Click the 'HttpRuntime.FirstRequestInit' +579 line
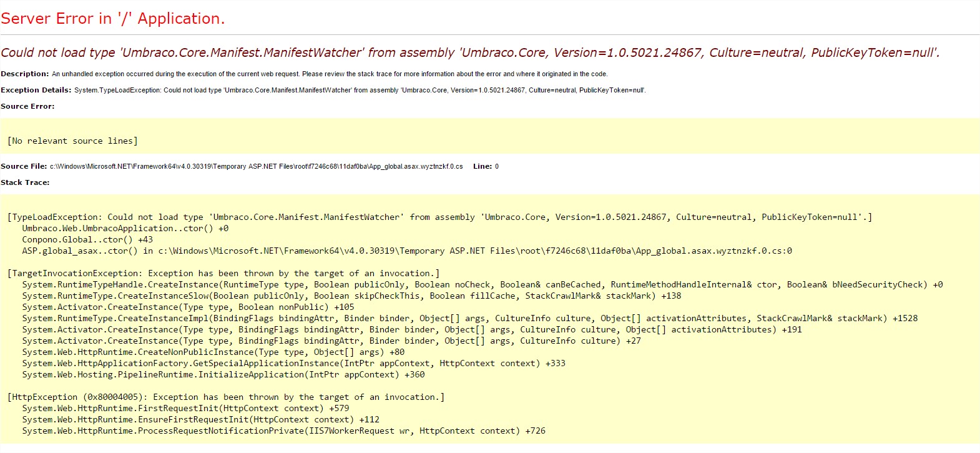980x453 pixels. 185,409
